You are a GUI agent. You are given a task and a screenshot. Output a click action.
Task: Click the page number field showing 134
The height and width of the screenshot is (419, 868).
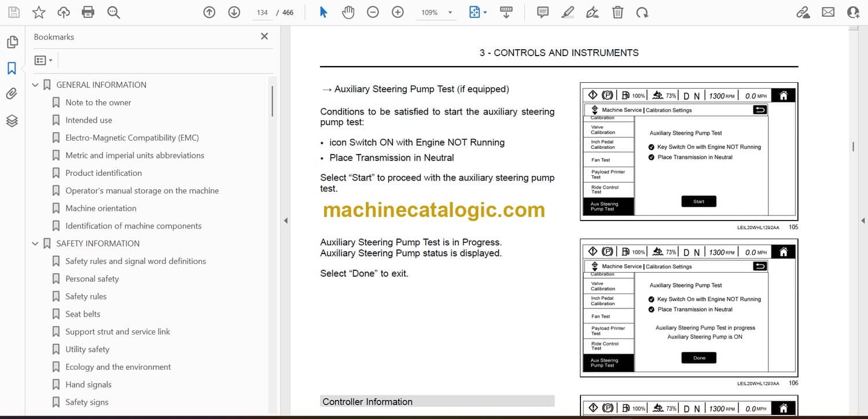[x=262, y=12]
